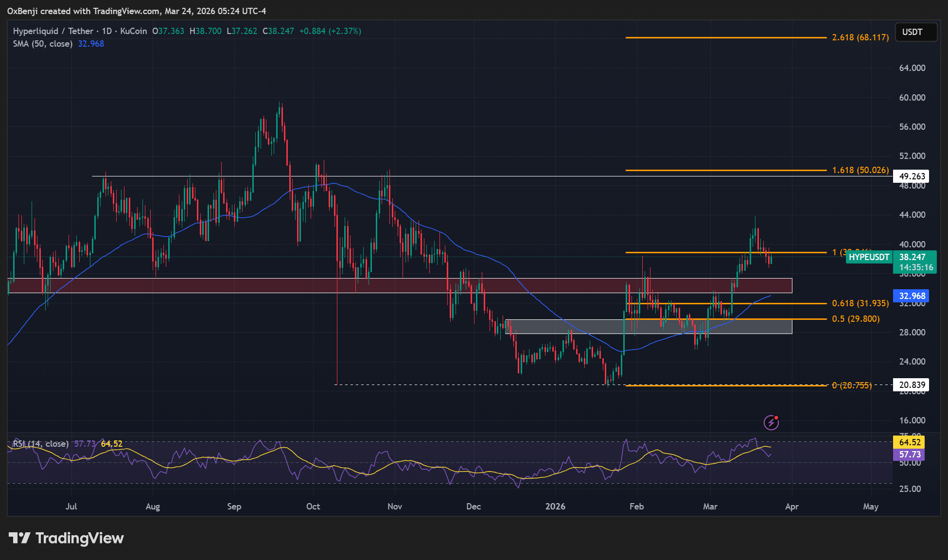
Task: Click the TradingView logo icon
Action: tap(19, 538)
